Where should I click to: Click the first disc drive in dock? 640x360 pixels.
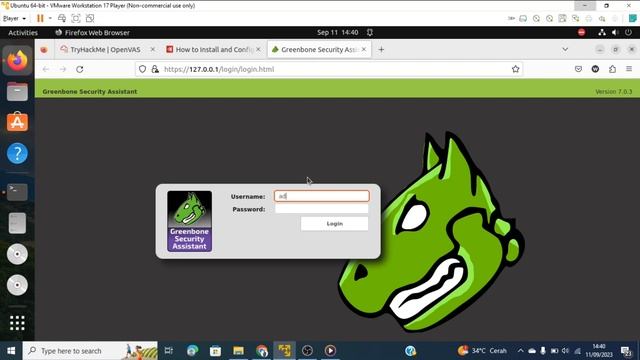coord(17,254)
